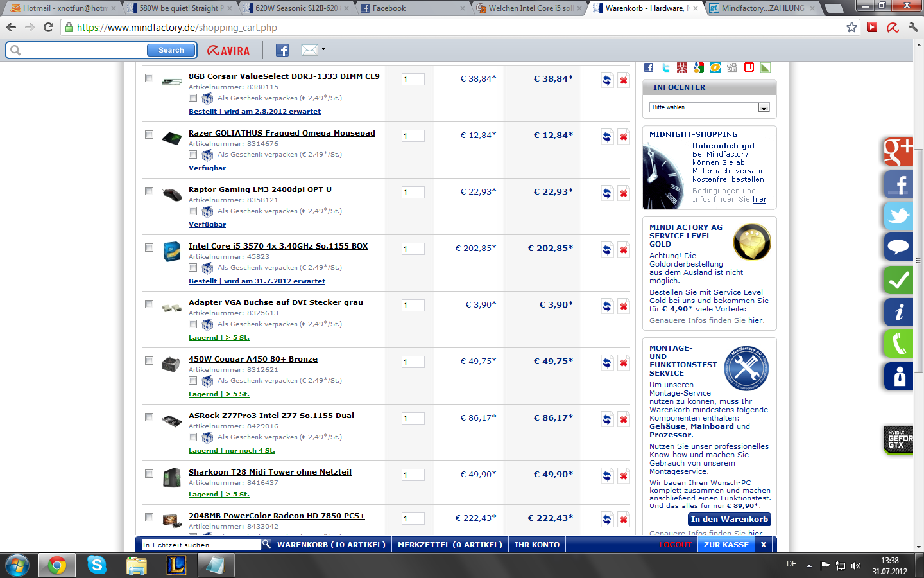Select checkbox for Razer GOLIATHUS Mousepad row
Viewport: 924px width, 578px height.
pos(149,134)
